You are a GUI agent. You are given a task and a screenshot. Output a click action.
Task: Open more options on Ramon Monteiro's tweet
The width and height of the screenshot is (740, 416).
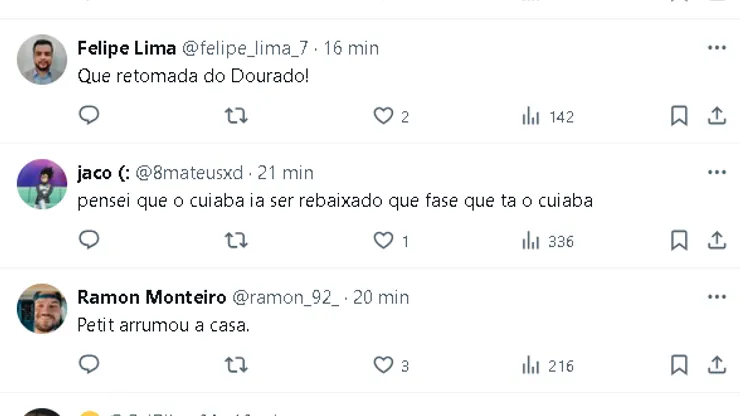[717, 297]
